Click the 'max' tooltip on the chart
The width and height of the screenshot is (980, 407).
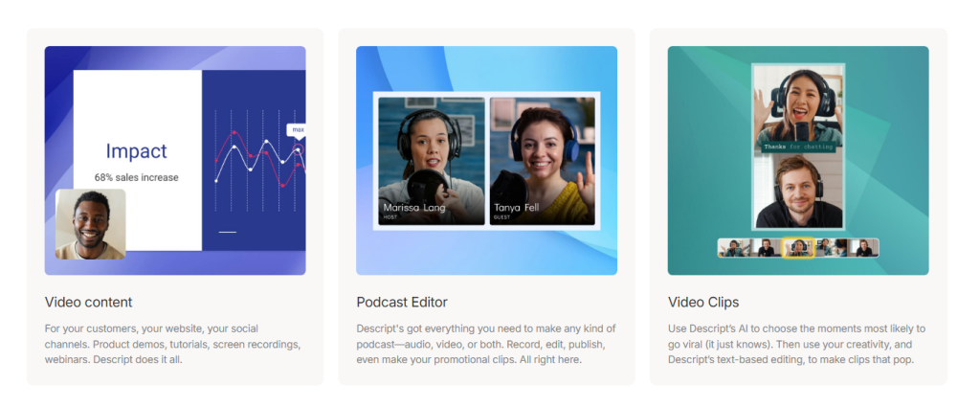[x=298, y=129]
